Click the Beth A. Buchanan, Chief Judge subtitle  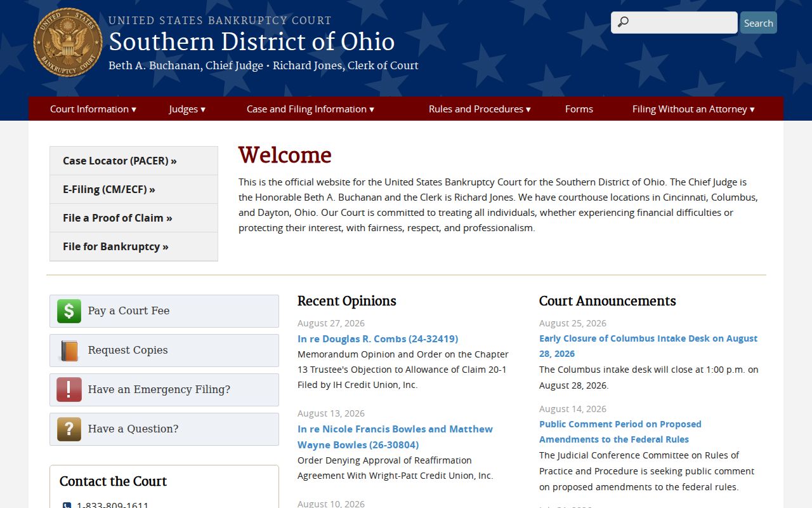186,65
